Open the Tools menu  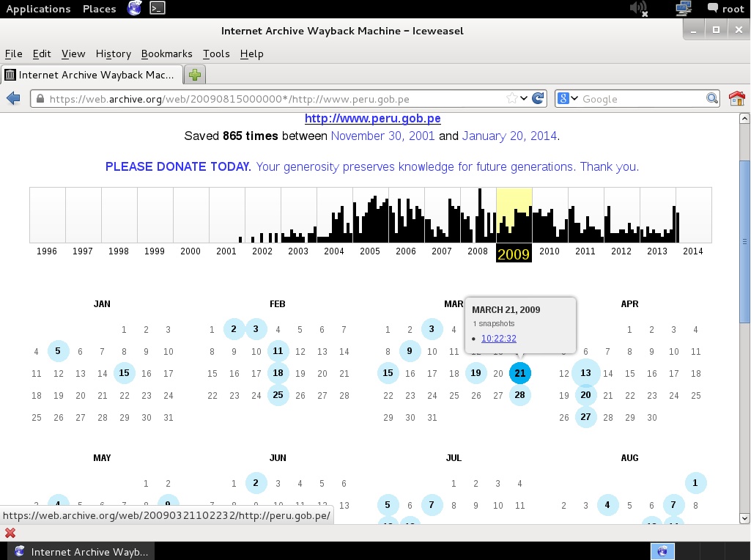point(216,54)
